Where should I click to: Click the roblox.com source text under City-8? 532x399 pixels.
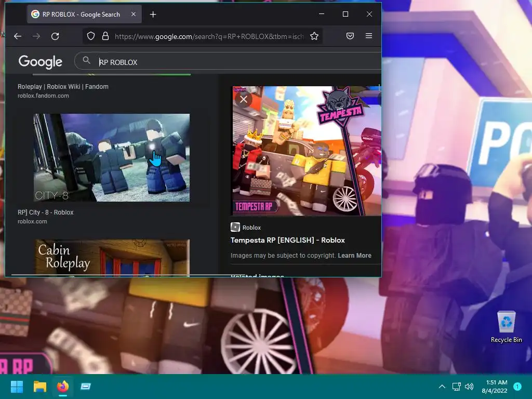(x=32, y=221)
